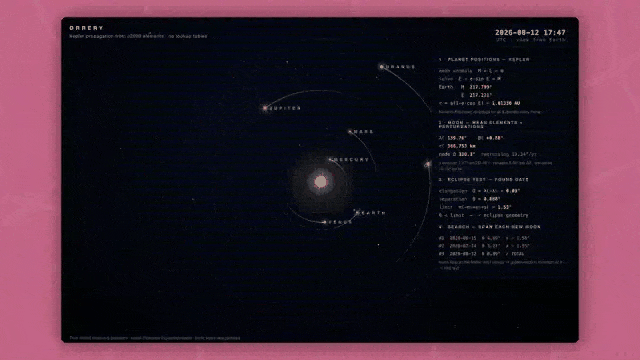Select the Jupiter planet marker

265,108
